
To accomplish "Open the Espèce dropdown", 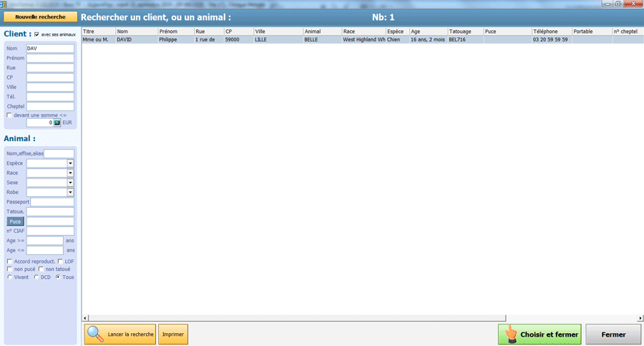I will pyautogui.click(x=70, y=163).
